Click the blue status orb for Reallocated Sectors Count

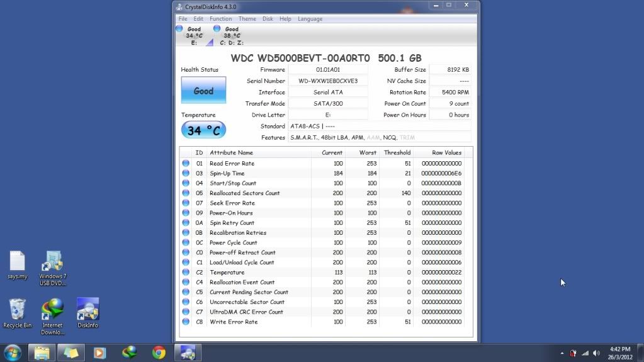pos(186,193)
